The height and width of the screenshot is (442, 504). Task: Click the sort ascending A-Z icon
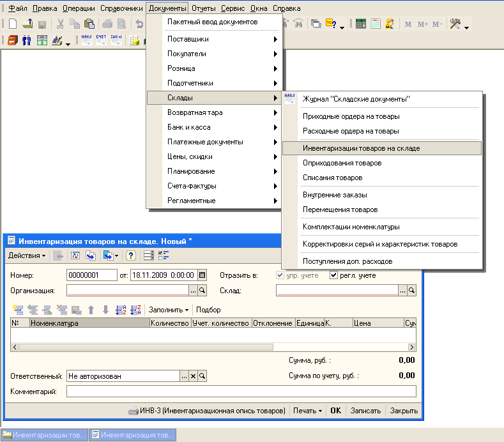(x=121, y=310)
